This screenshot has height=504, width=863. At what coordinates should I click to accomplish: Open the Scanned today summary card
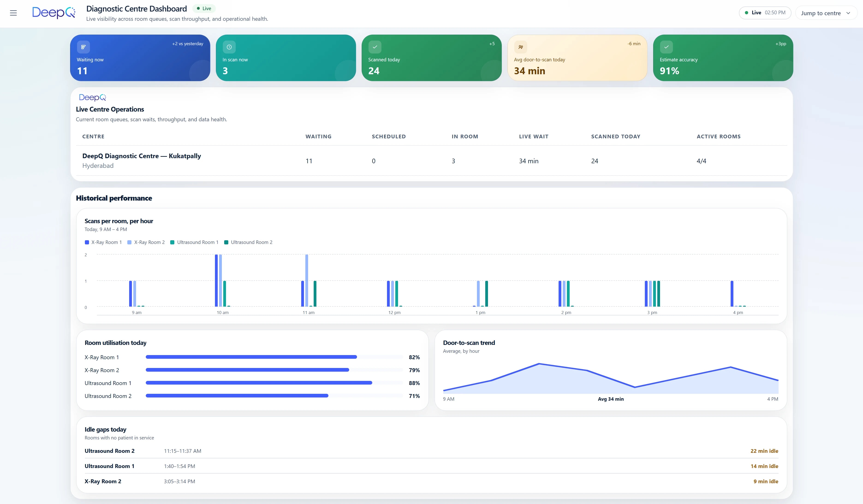click(x=431, y=58)
